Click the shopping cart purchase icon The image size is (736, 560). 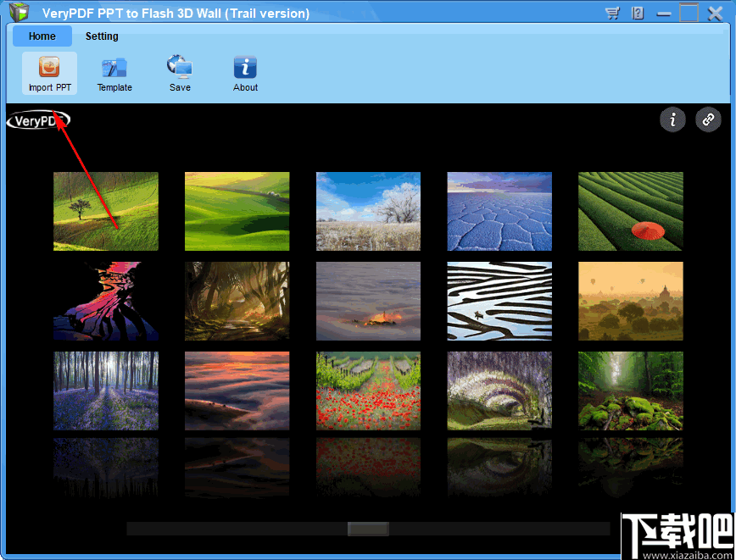[612, 13]
